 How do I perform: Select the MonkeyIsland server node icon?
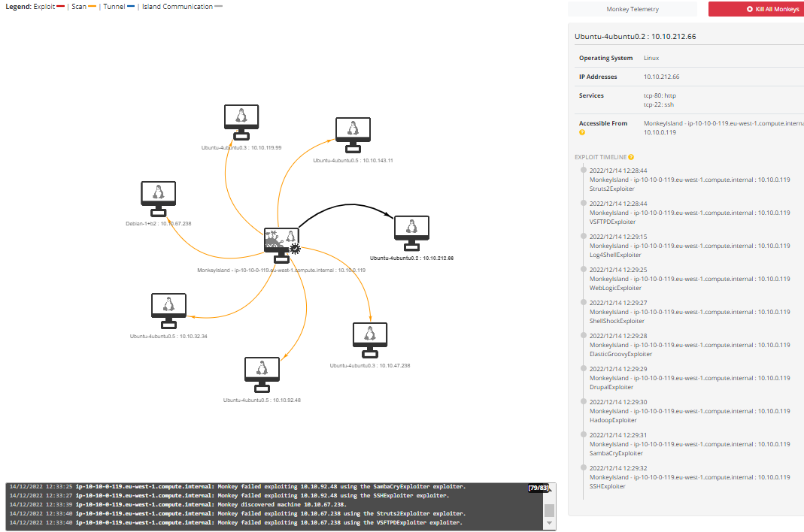281,245
